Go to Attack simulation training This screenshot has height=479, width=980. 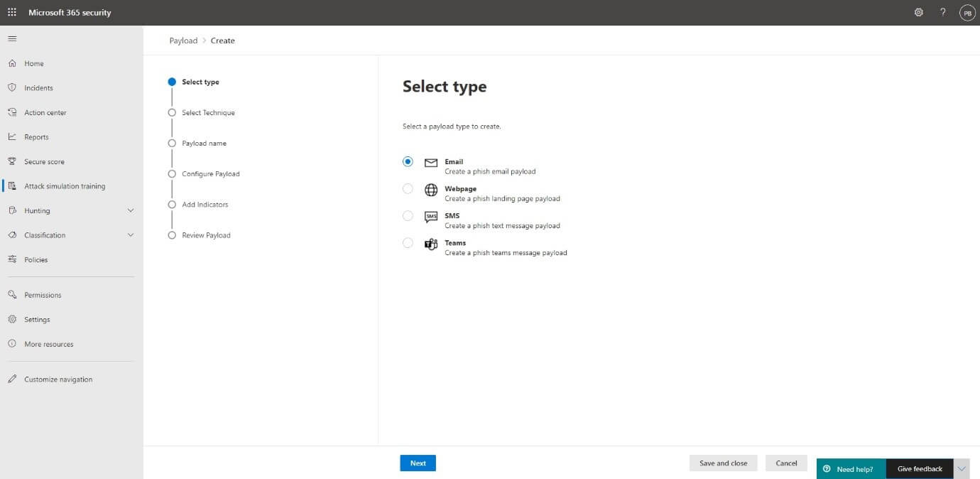pos(65,186)
